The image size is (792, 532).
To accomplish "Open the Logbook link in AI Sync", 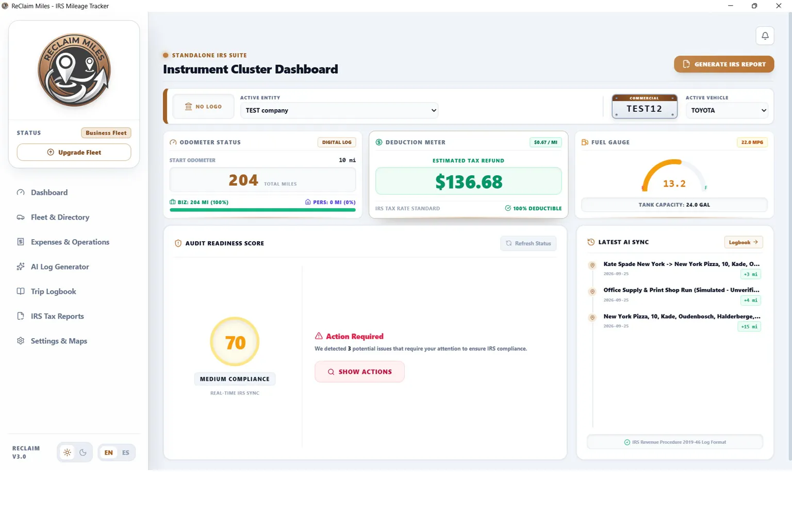I will (744, 242).
